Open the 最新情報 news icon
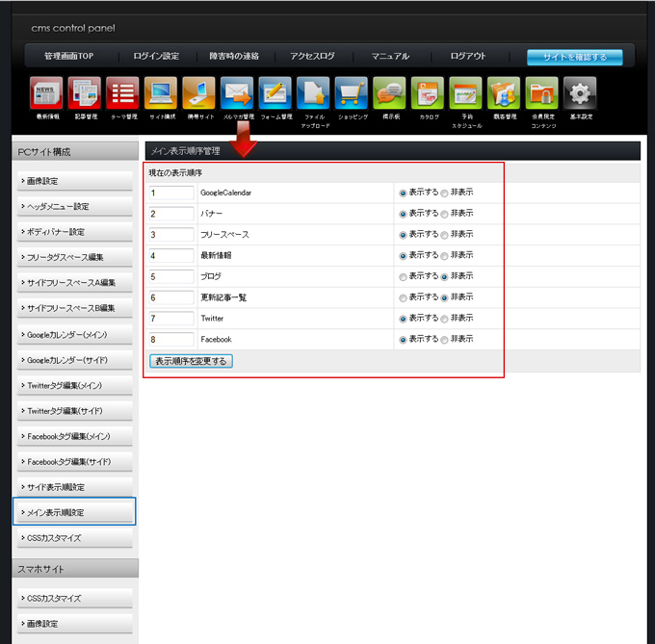Viewport: 655px width, 644px height. click(46, 94)
